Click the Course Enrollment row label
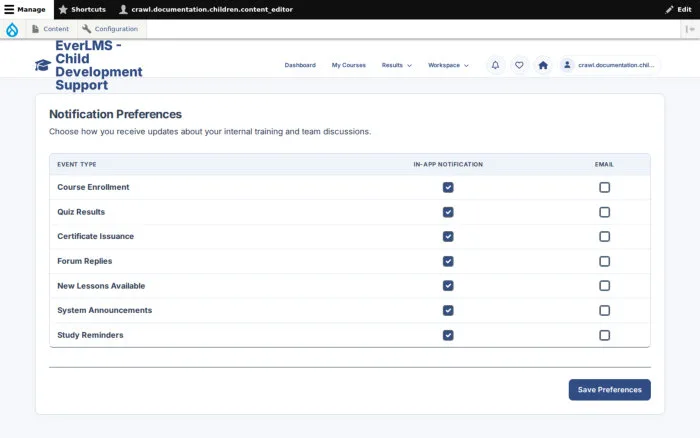Screen dimensions: 700x438 (93, 187)
